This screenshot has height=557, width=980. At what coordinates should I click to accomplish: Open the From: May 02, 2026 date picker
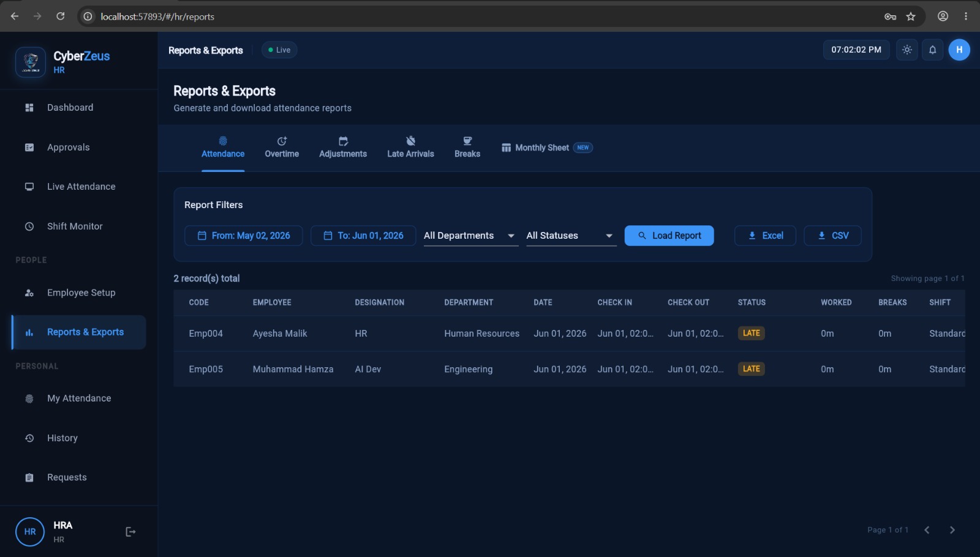coord(244,236)
